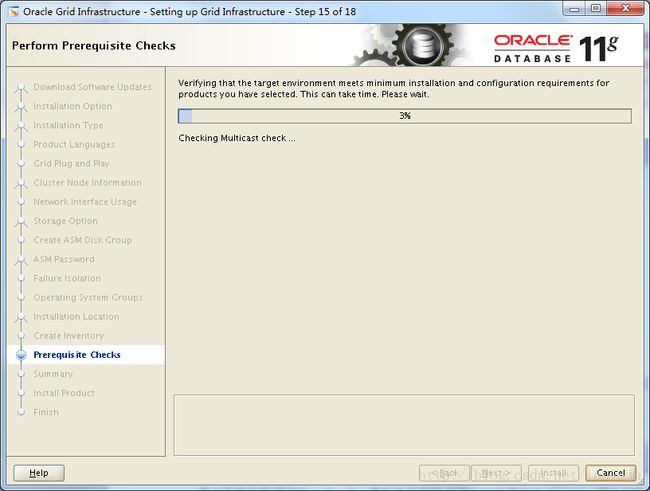Go to Storage Option step

[65, 221]
